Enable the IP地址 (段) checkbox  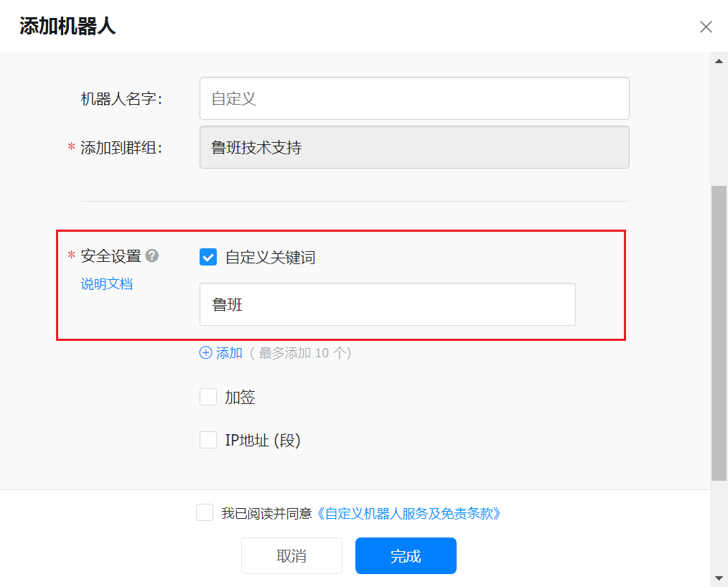point(208,439)
